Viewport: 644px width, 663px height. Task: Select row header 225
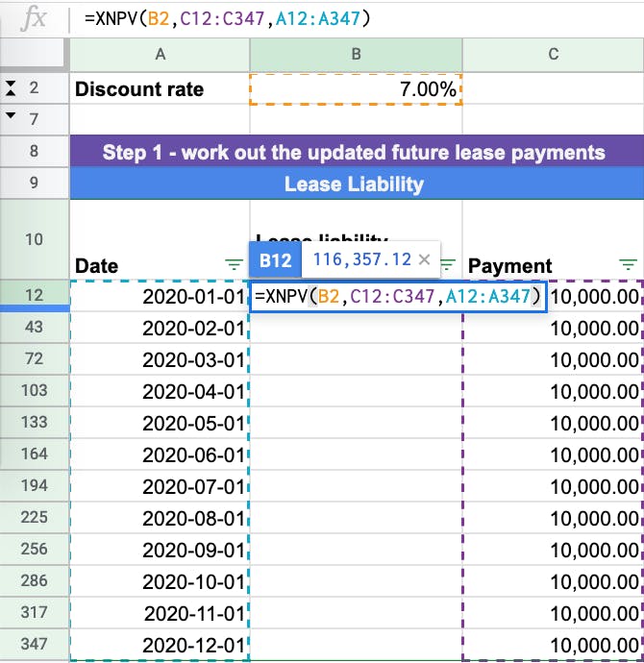[x=35, y=517]
